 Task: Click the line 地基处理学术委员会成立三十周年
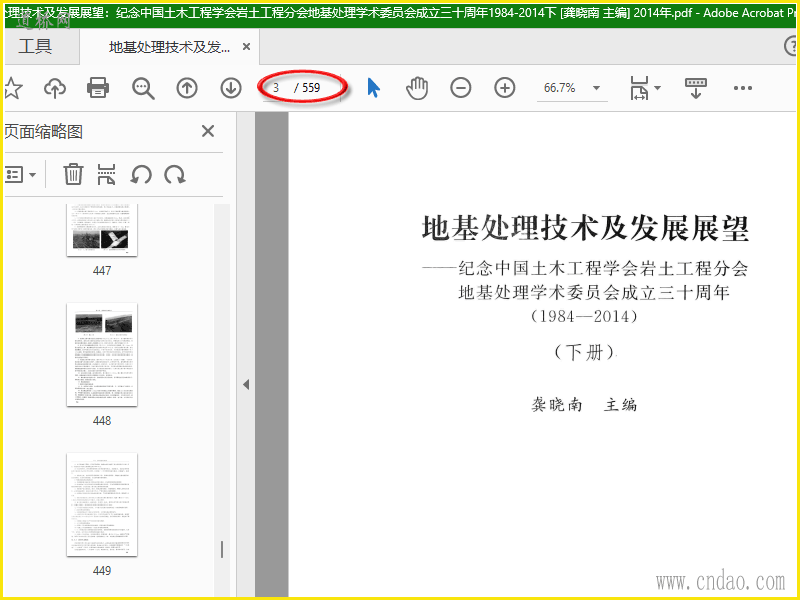point(594,292)
